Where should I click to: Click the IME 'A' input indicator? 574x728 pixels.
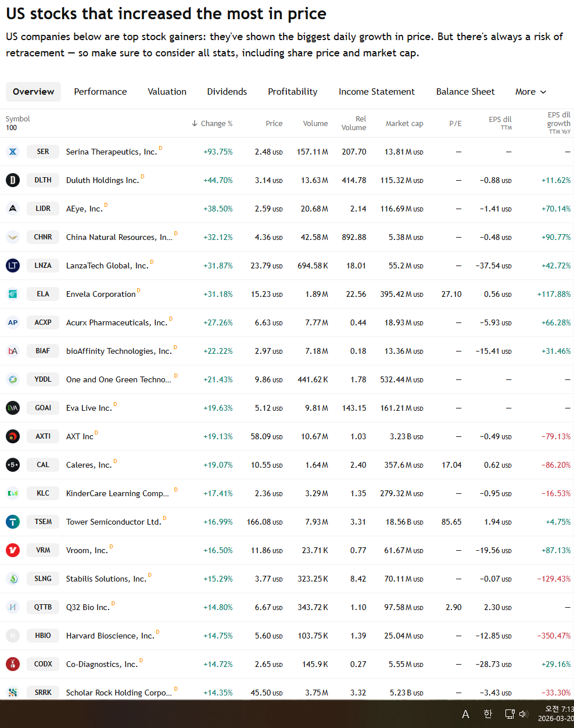[465, 715]
